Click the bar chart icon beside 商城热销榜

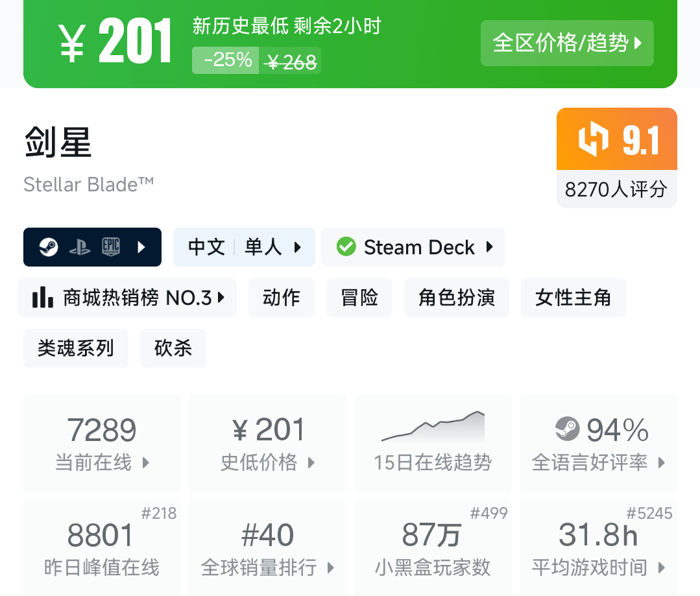click(42, 298)
